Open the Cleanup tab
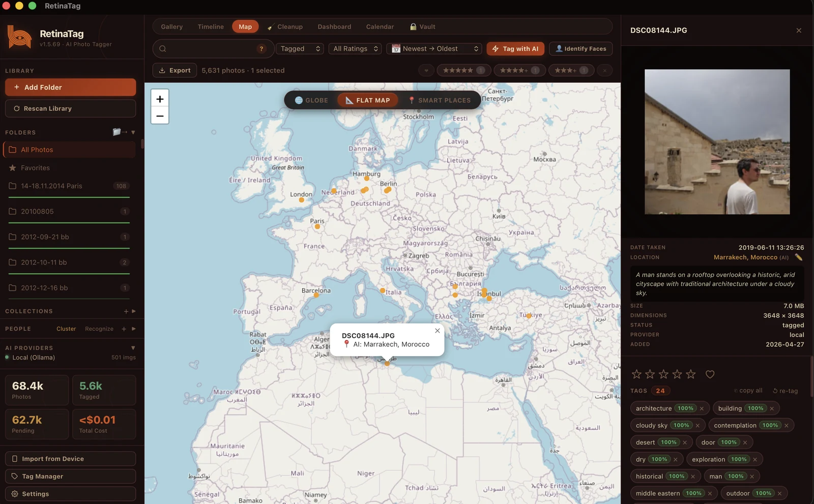Image resolution: width=814 pixels, height=504 pixels. click(285, 26)
